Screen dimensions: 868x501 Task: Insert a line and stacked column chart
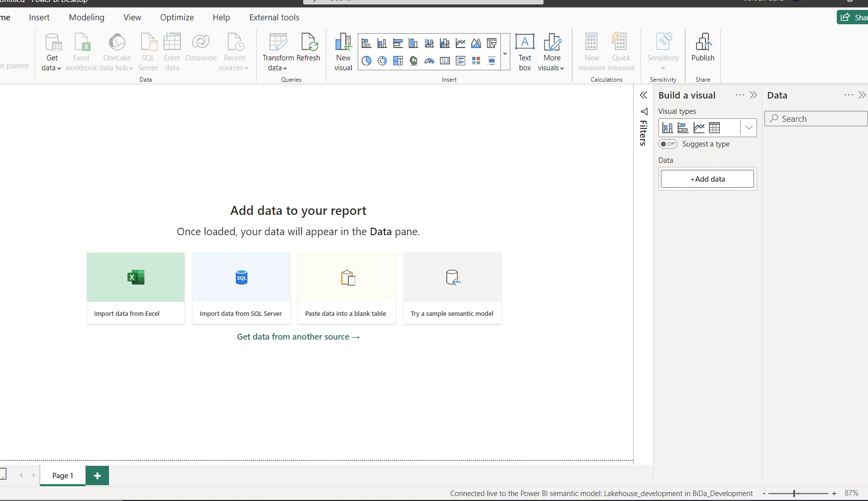429,44
